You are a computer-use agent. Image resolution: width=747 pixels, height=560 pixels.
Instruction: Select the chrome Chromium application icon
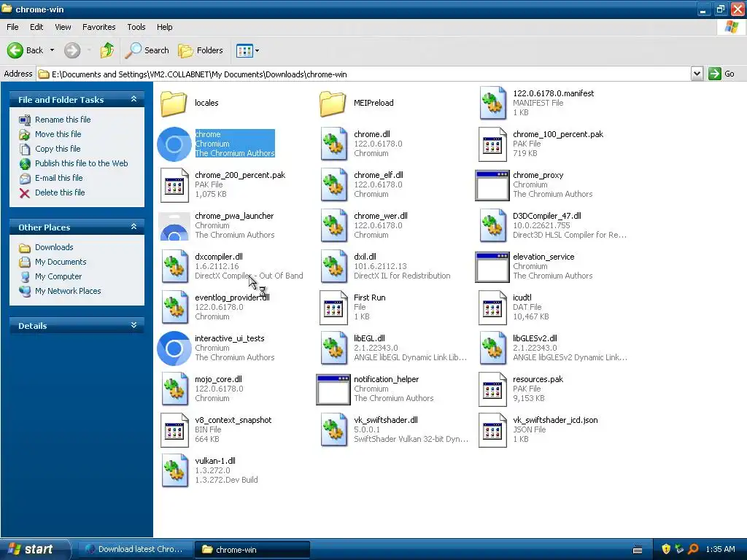click(174, 144)
